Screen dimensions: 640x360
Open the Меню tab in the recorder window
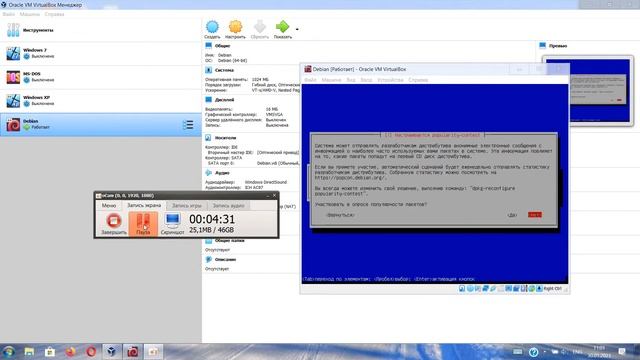[109, 205]
